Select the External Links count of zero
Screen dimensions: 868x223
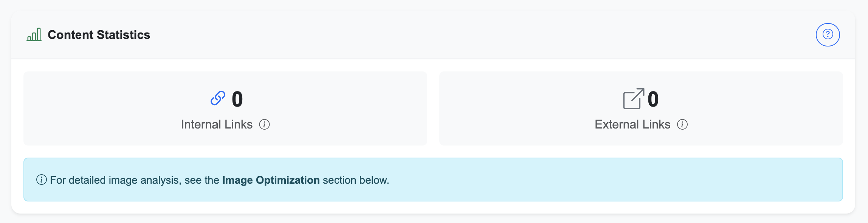653,99
